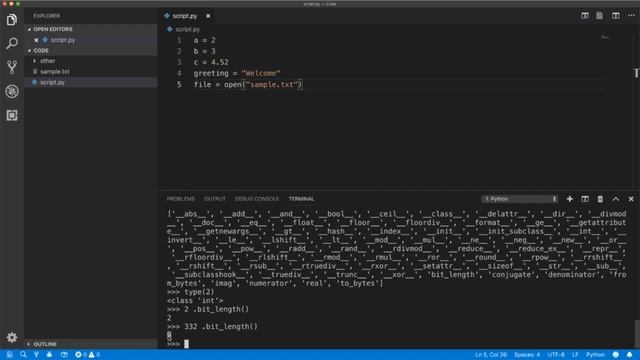The image size is (640, 360).
Task: Open the terminal selector dropdown '1: Python'
Action: pyautogui.click(x=520, y=199)
